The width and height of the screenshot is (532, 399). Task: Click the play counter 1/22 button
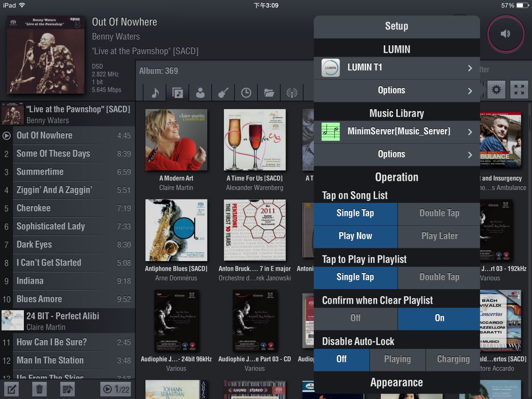point(116,389)
